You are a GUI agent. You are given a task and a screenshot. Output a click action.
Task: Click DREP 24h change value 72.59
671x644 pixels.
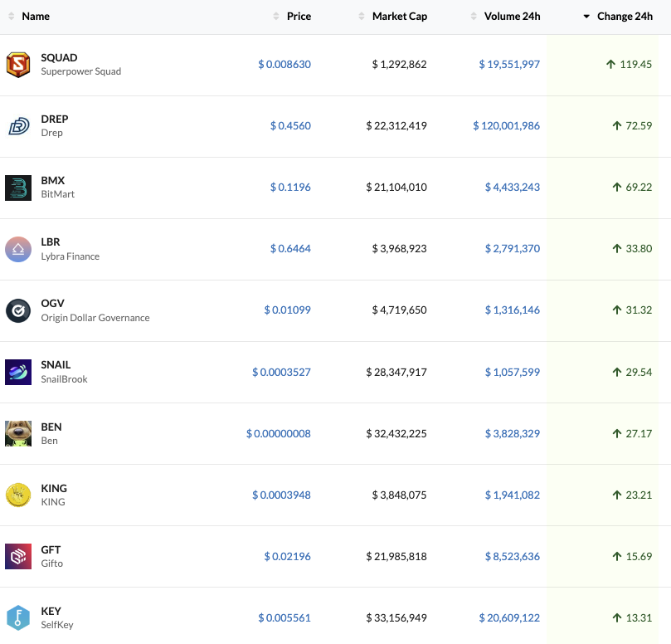point(639,126)
